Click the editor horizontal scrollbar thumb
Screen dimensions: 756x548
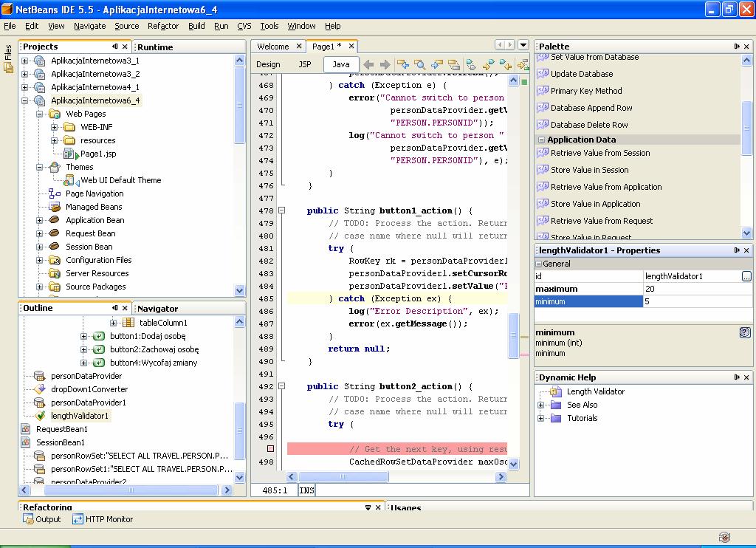click(343, 476)
